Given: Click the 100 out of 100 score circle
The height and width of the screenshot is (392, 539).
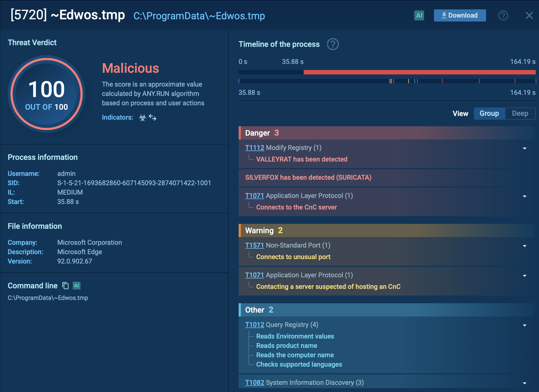Looking at the screenshot, I should point(47,94).
